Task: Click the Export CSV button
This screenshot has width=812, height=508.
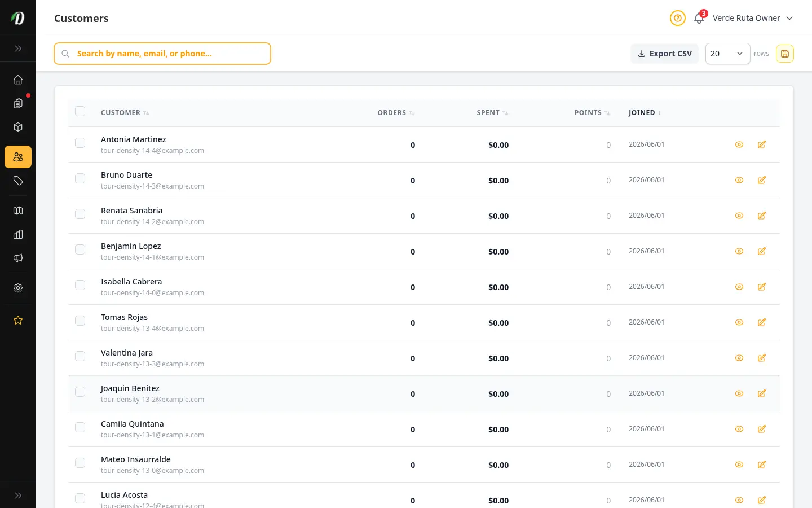Action: point(664,54)
